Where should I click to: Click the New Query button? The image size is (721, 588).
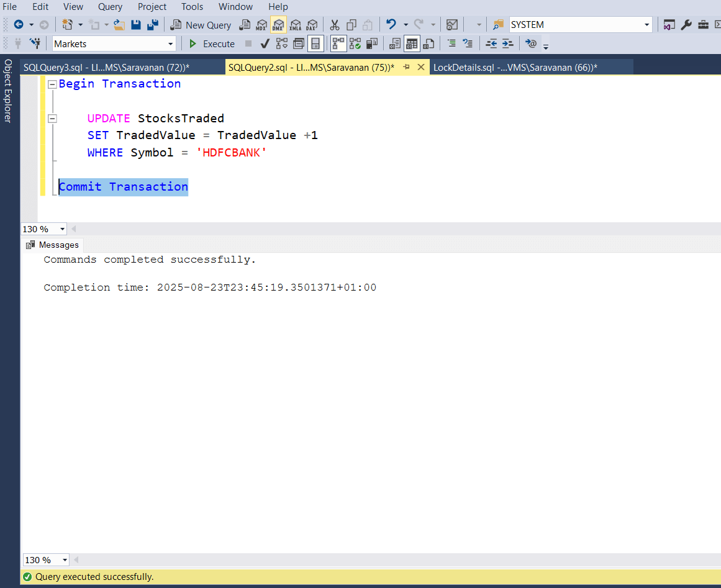(x=201, y=25)
